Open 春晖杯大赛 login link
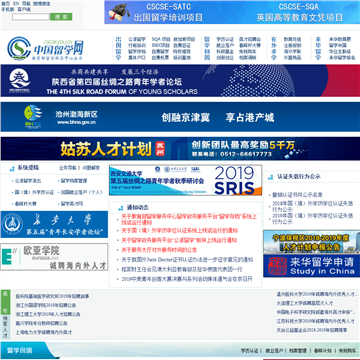Viewport: 360px width, 360px height. (26, 204)
